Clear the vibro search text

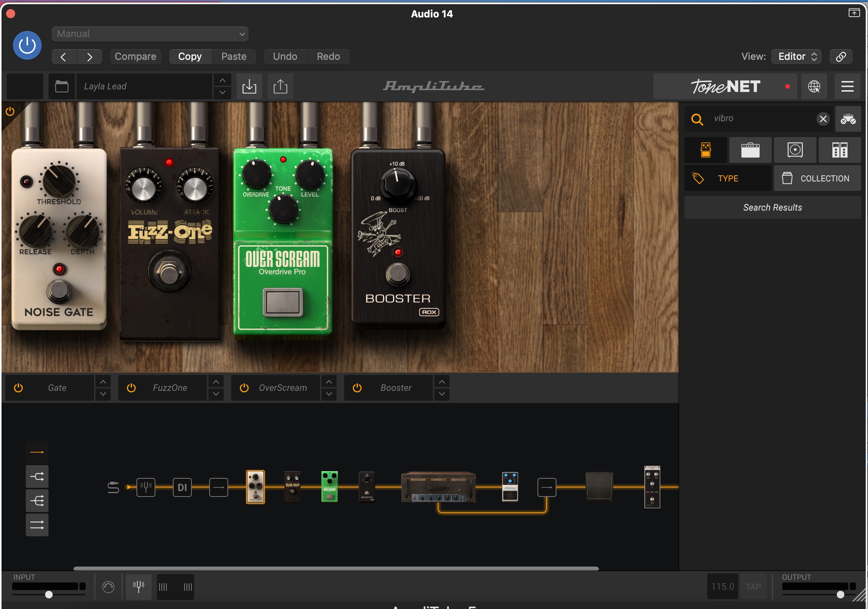point(823,119)
